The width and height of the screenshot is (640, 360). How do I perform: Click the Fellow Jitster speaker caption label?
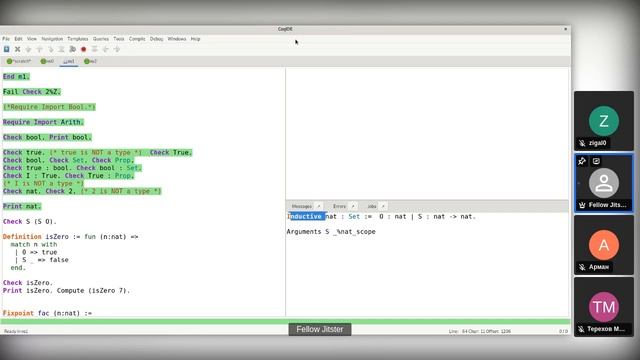[x=320, y=329]
